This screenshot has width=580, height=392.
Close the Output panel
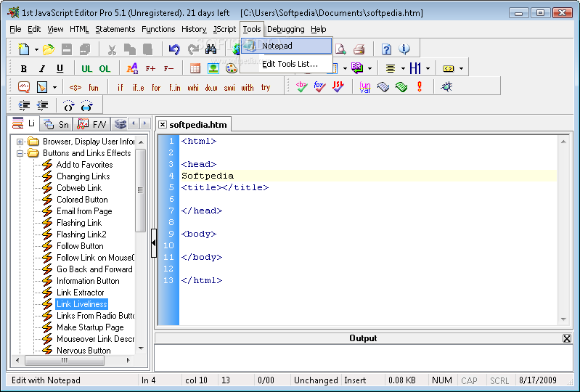click(x=566, y=338)
